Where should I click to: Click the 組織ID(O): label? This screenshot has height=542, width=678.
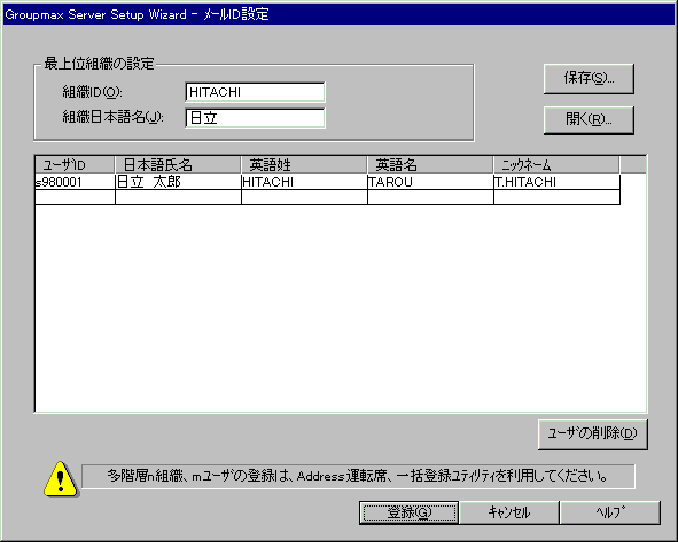pyautogui.click(x=93, y=92)
